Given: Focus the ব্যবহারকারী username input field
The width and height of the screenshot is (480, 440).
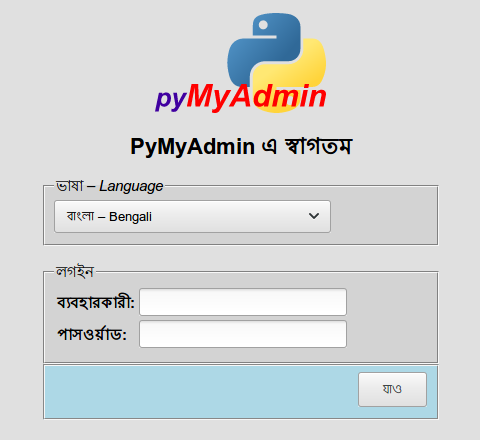Looking at the screenshot, I should (x=243, y=302).
